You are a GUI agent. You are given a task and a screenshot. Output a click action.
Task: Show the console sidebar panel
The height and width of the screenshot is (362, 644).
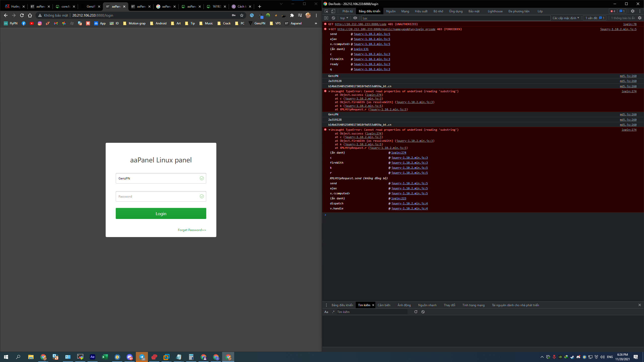point(326,18)
